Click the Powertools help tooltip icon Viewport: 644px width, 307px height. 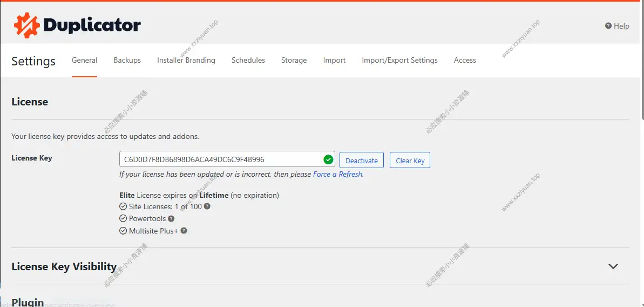click(x=171, y=219)
